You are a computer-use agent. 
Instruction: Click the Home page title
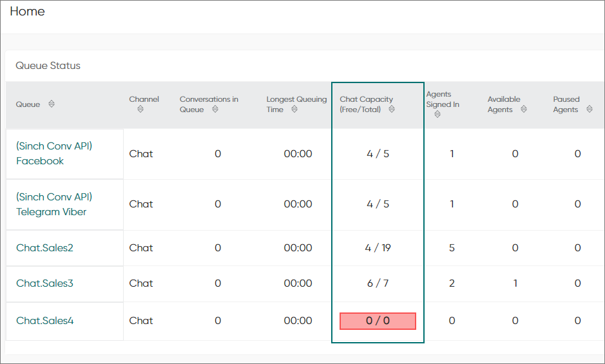(x=27, y=11)
